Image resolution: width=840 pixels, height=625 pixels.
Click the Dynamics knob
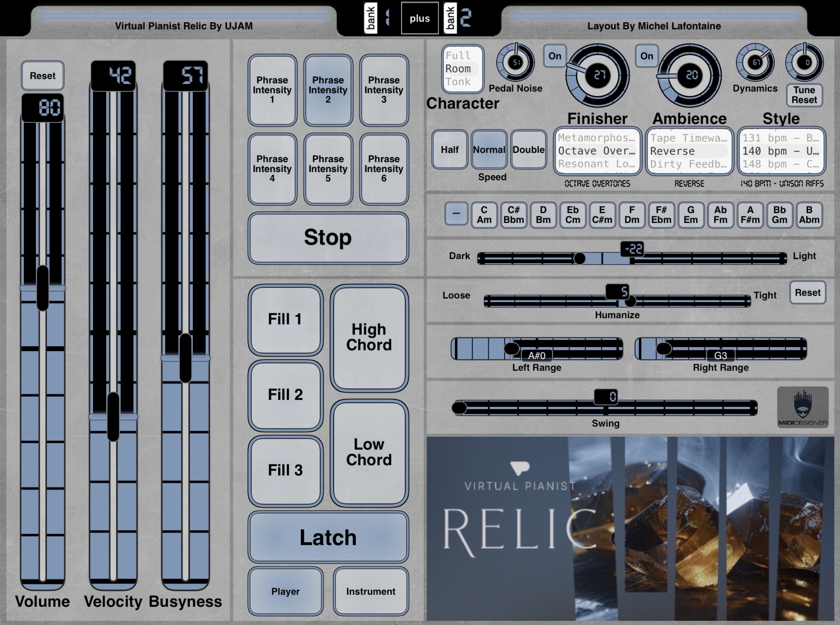pyautogui.click(x=755, y=62)
